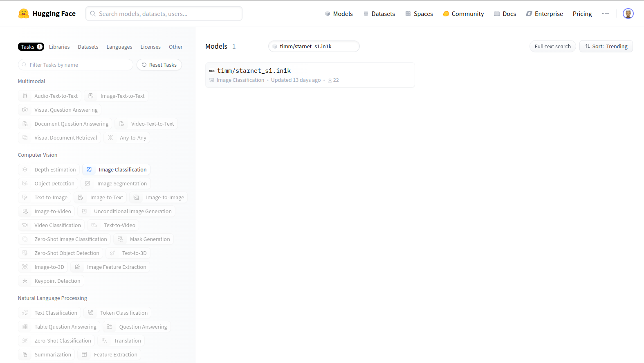Viewport: 644px width, 363px height.
Task: Focus the Filter Tasks by name field
Action: [x=76, y=65]
